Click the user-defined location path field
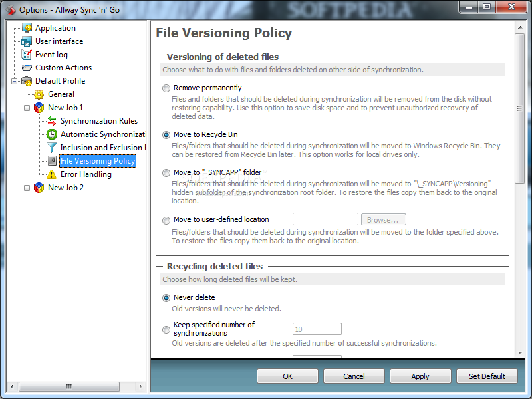The image size is (532, 399). pyautogui.click(x=325, y=219)
